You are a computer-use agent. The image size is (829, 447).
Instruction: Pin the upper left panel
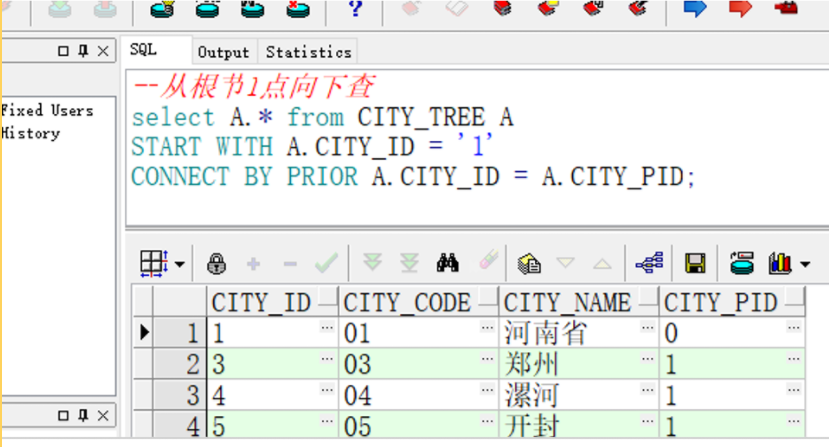82,51
